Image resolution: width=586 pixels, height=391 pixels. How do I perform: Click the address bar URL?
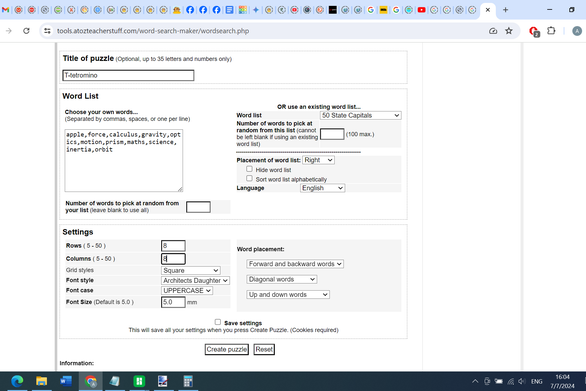153,31
